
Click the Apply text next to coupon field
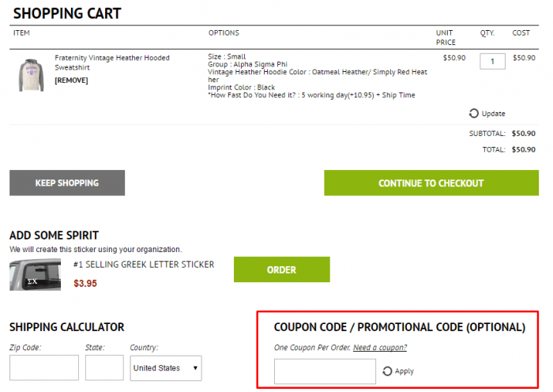pos(404,371)
